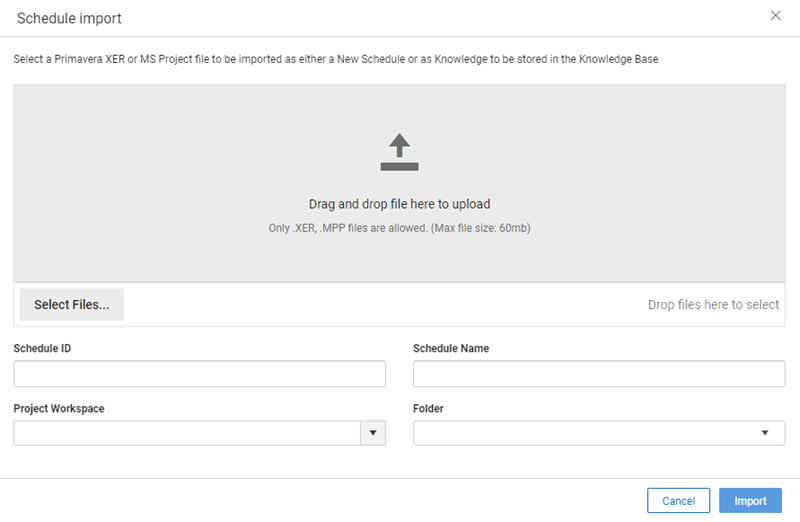Click the Schedule ID label
Image resolution: width=800 pixels, height=522 pixels.
click(42, 349)
